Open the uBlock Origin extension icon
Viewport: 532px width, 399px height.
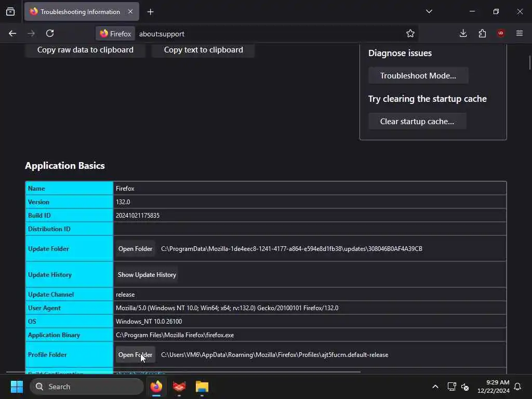coord(501,33)
